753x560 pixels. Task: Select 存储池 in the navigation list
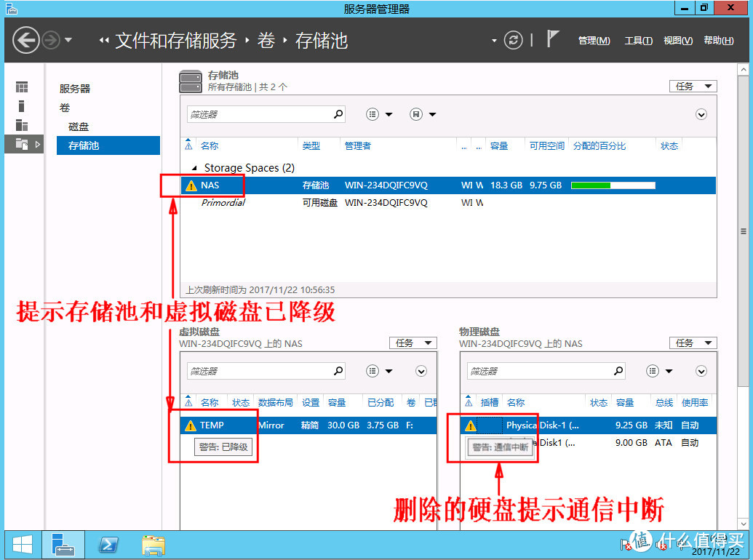[x=108, y=145]
